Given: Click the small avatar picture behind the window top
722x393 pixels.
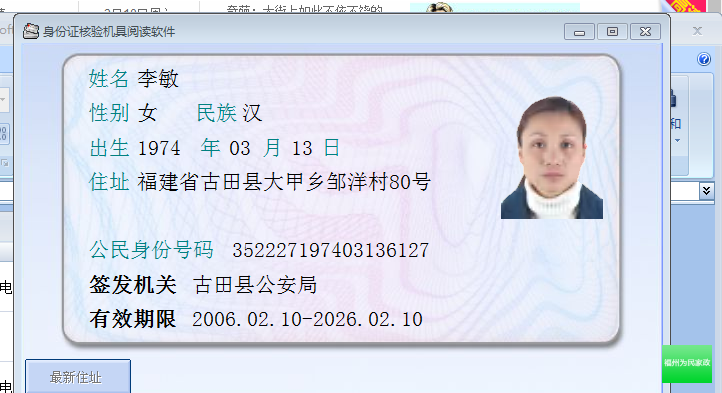Looking at the screenshot, I should (x=439, y=8).
